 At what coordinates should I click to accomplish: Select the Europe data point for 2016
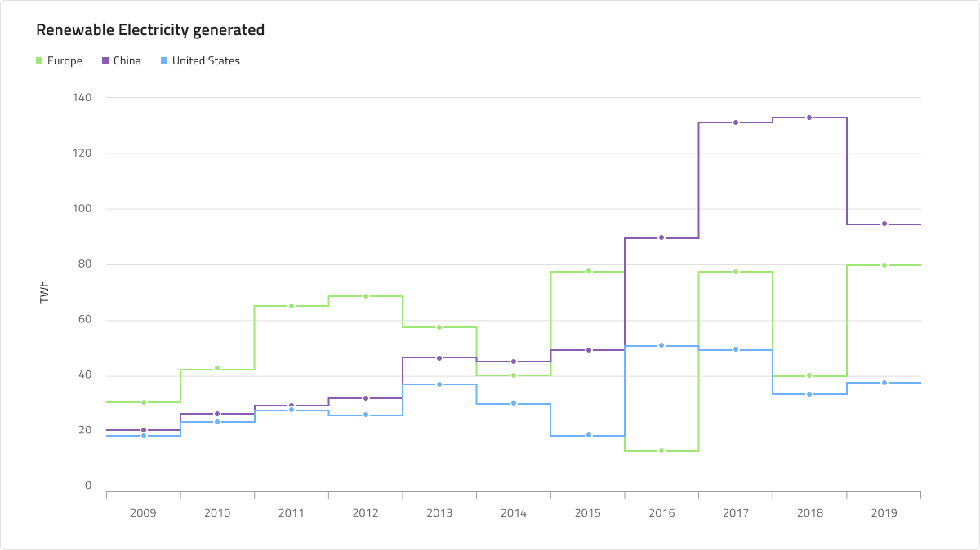(661, 450)
